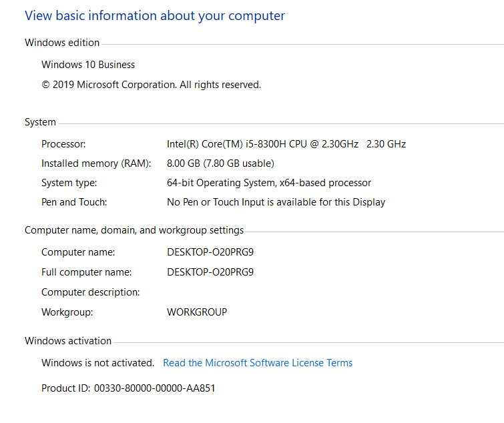Click the 'System' section header

coord(40,122)
